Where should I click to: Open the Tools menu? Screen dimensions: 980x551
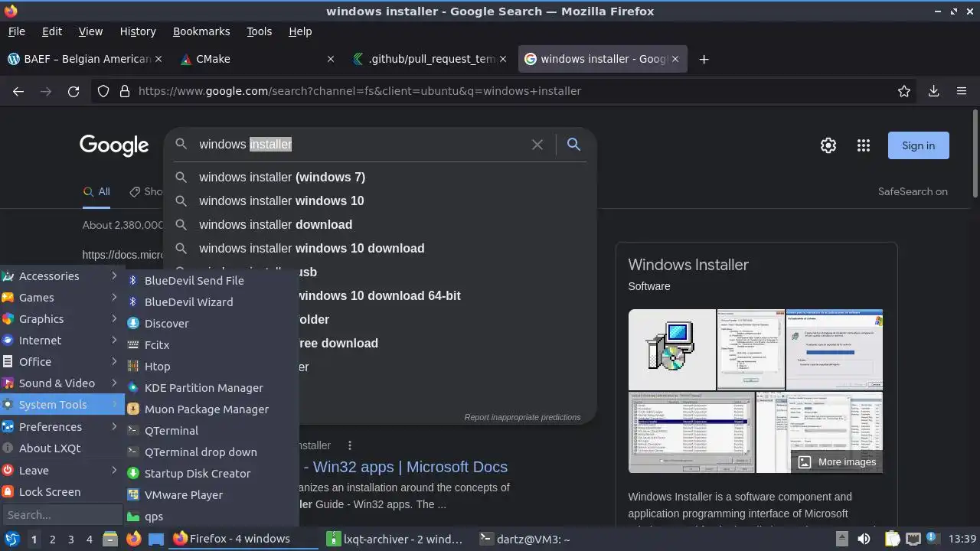point(259,31)
